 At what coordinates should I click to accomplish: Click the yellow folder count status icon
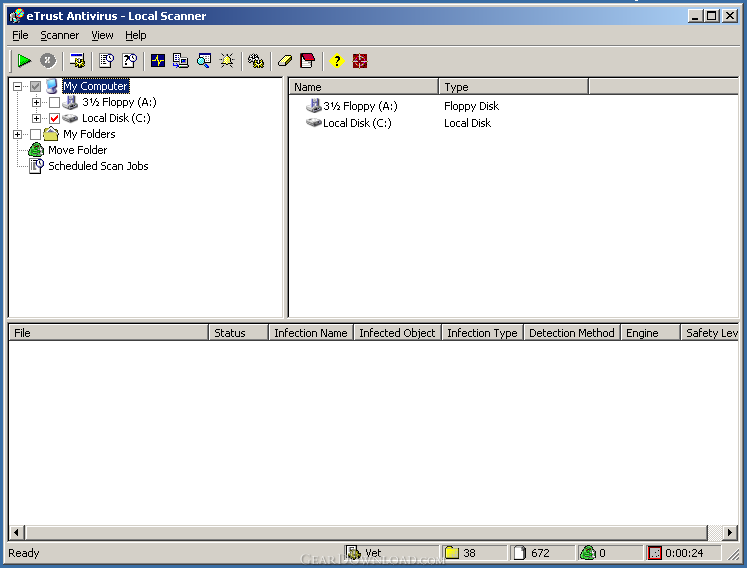tap(452, 553)
